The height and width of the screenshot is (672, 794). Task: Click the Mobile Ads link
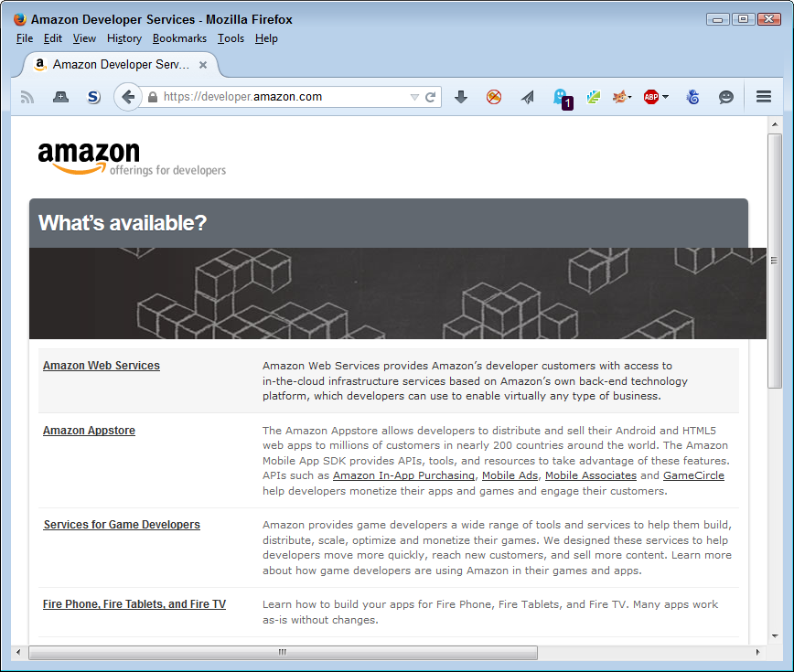(x=510, y=475)
